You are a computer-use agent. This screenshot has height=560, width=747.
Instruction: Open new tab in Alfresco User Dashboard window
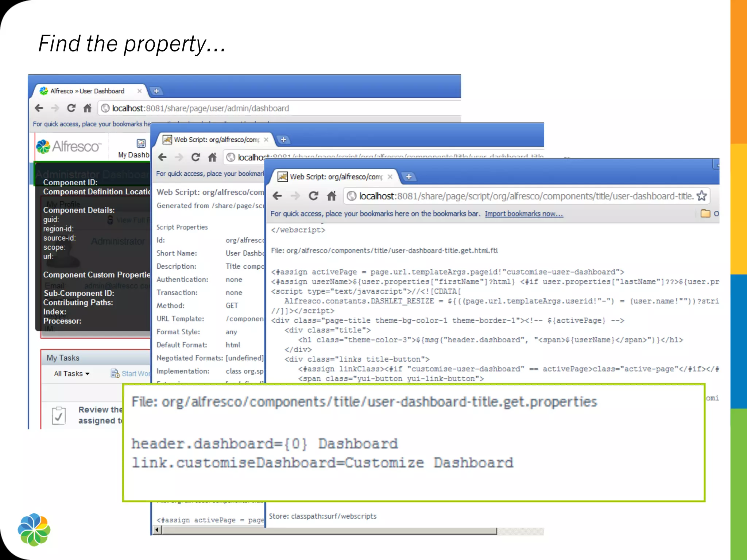click(x=156, y=91)
